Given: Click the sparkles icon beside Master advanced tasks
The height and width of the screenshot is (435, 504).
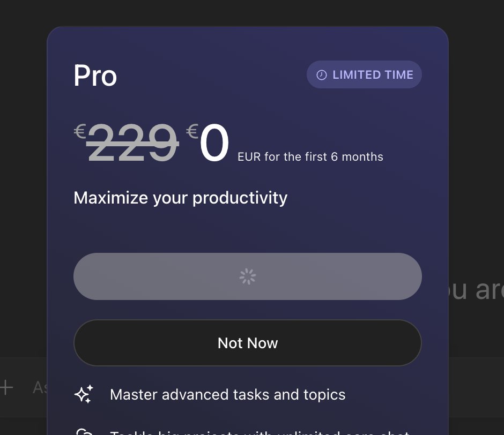Looking at the screenshot, I should tap(84, 395).
